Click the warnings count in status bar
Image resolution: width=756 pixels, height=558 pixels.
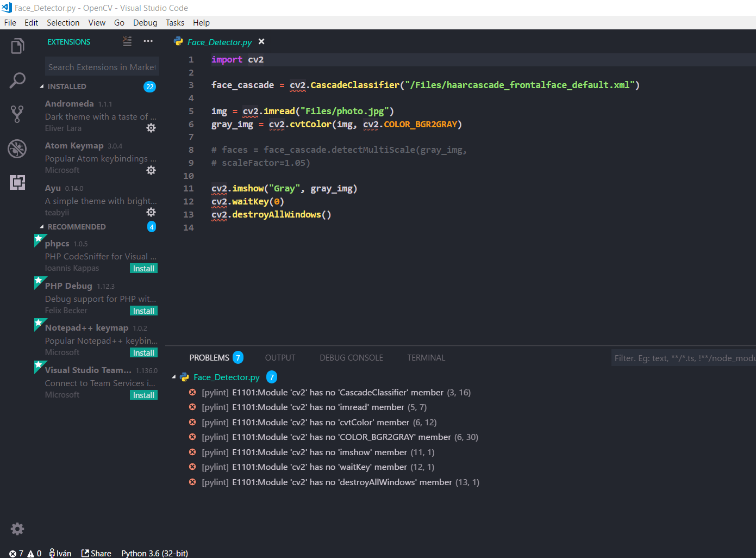[x=34, y=553]
